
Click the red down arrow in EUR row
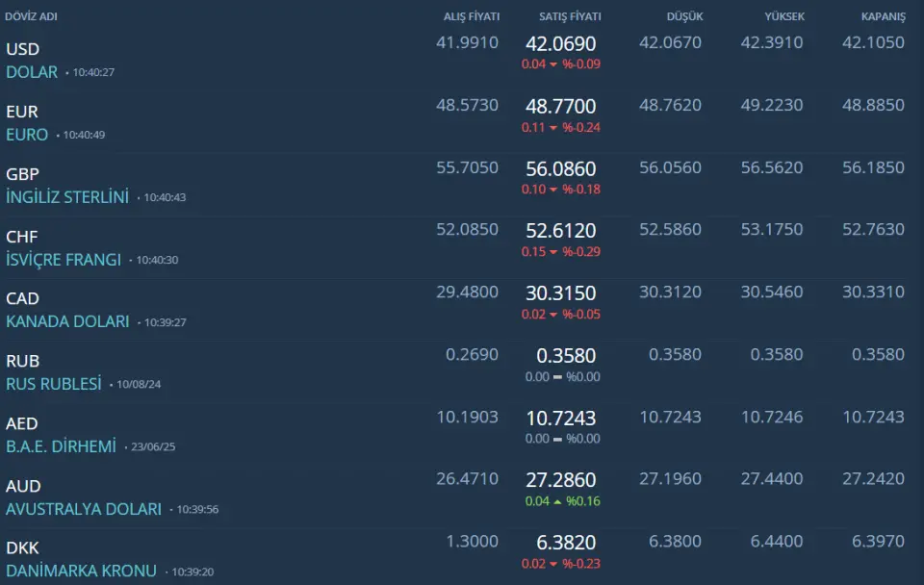click(x=553, y=127)
